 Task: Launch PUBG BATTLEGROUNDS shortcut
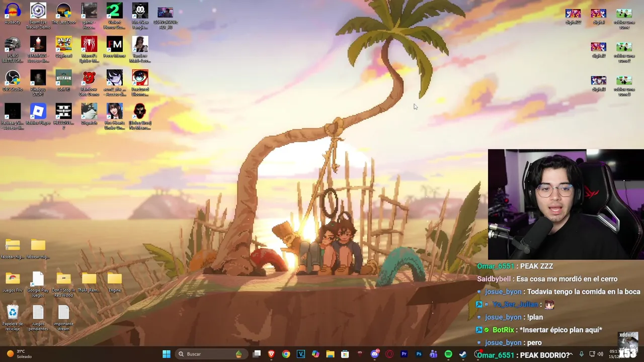click(x=13, y=50)
